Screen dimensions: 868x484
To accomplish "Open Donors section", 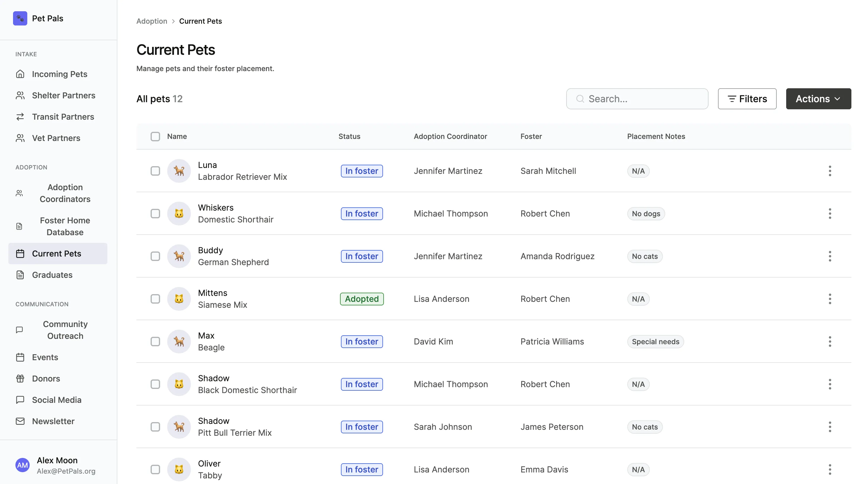I will point(58,379).
